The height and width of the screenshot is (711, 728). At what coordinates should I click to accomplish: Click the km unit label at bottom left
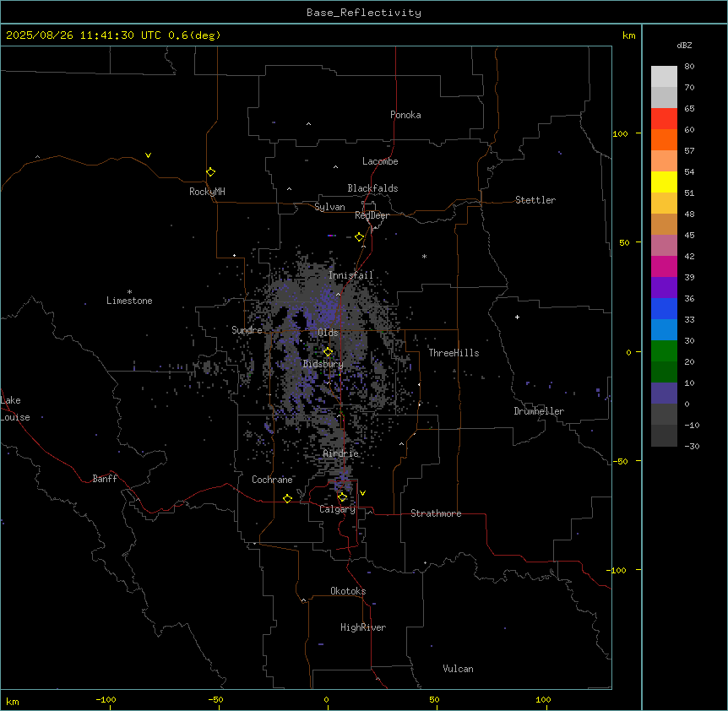pyautogui.click(x=13, y=701)
